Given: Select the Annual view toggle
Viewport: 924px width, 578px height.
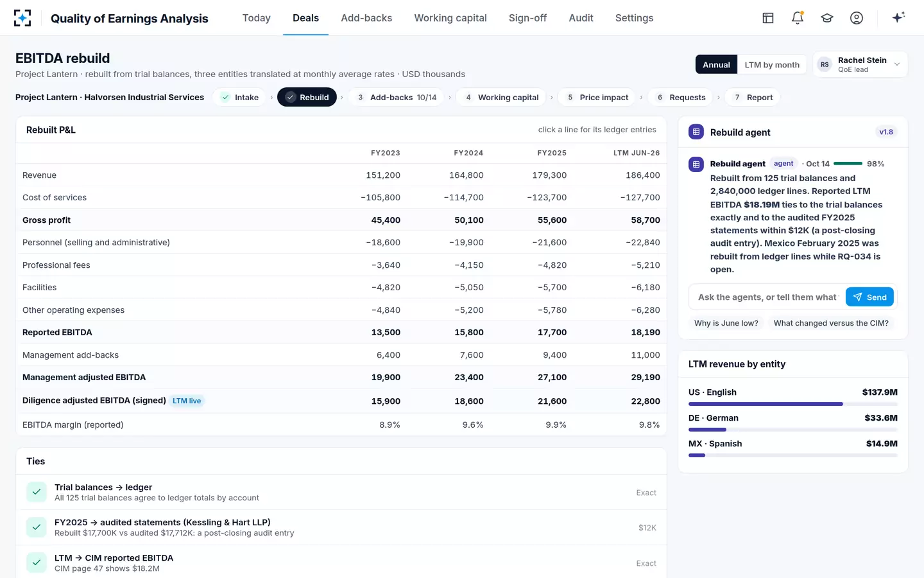Looking at the screenshot, I should coord(716,65).
